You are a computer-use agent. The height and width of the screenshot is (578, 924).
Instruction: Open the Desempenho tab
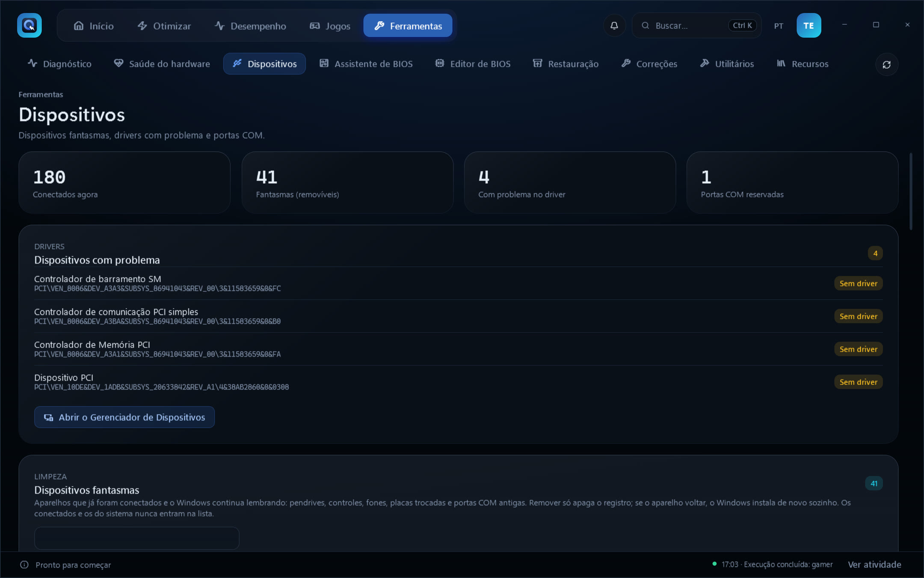pyautogui.click(x=251, y=26)
